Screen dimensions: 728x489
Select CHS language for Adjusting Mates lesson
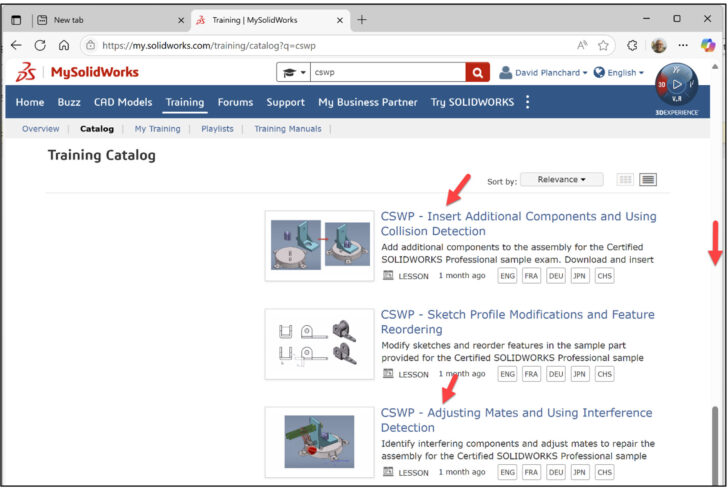tap(604, 472)
